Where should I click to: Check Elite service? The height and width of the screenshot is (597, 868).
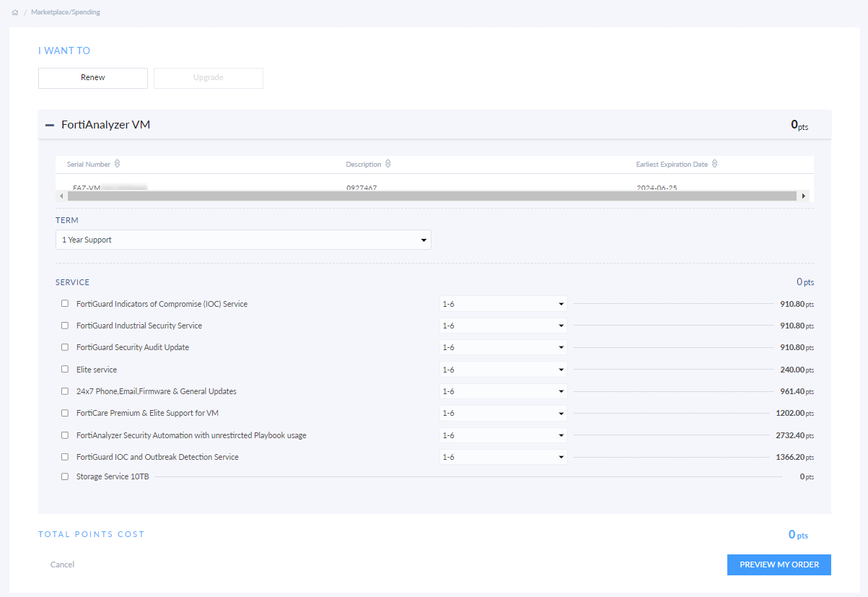pos(65,370)
